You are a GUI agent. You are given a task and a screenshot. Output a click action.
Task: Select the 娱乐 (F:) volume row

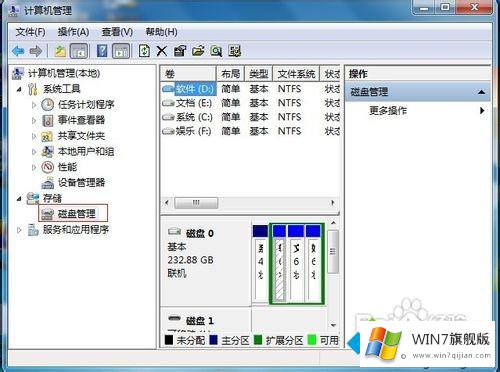click(250, 131)
